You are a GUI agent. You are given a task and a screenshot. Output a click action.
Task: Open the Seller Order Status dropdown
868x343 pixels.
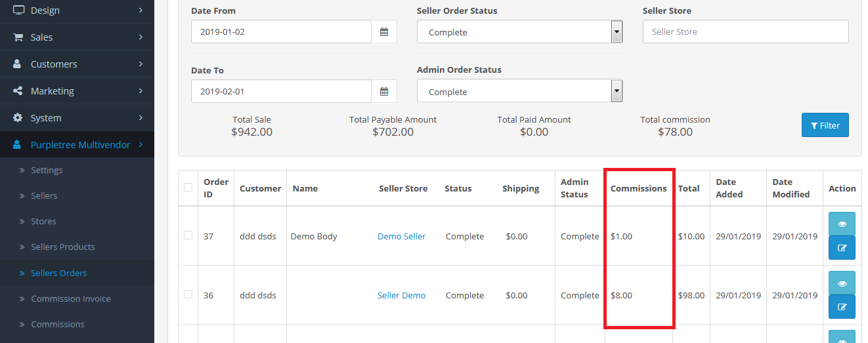coord(519,31)
